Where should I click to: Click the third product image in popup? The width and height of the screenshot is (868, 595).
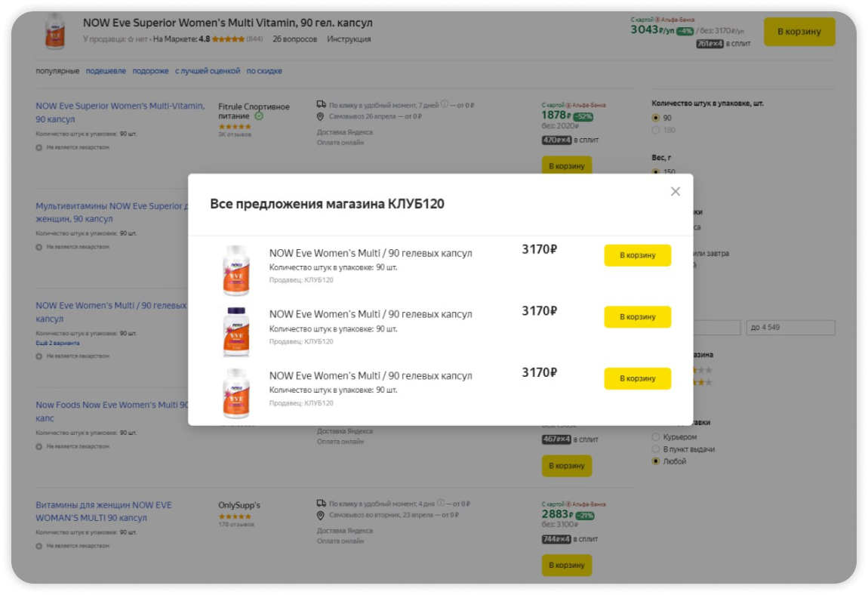point(235,393)
